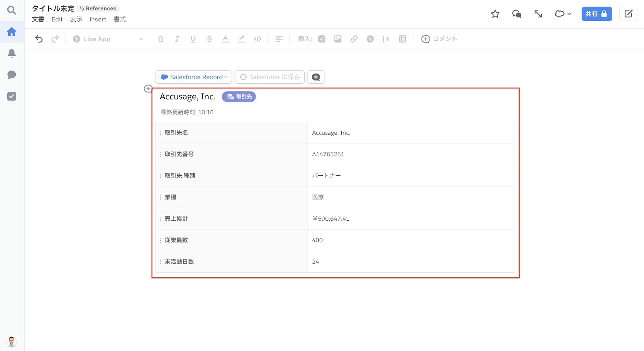Viewport: 644px width, 351px height.
Task: Open drag handle for 売上累計 row
Action: click(160, 219)
